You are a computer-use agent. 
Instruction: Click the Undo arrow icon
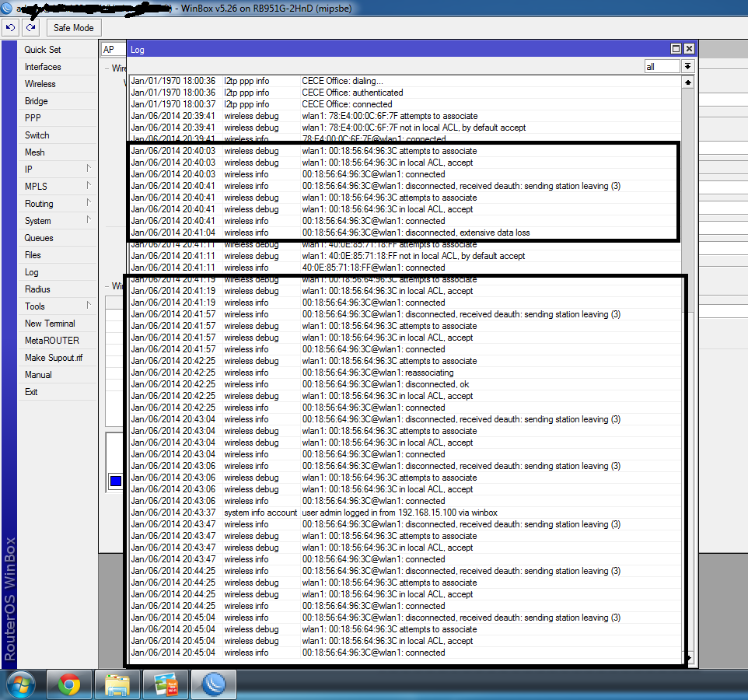click(x=10, y=27)
